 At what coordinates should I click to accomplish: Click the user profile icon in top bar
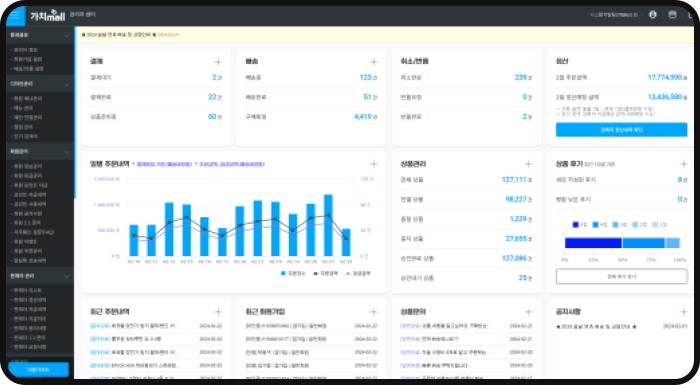tap(652, 15)
